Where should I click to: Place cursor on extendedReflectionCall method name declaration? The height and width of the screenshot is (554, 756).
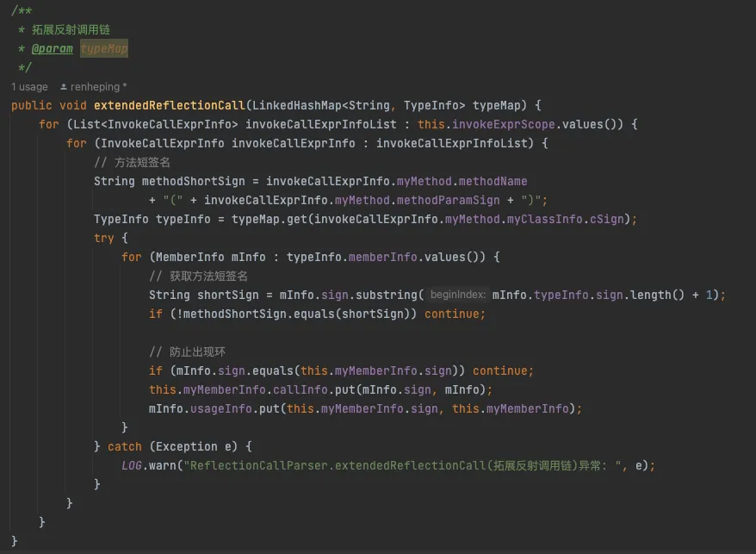click(170, 105)
